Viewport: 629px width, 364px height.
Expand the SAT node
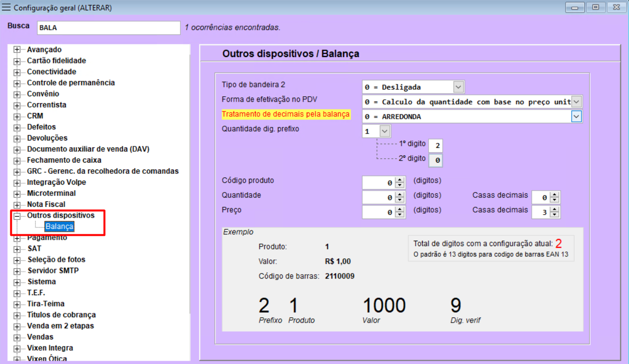click(x=17, y=248)
